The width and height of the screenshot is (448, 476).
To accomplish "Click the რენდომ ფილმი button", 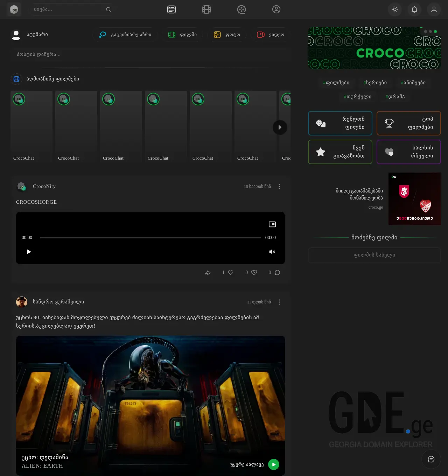I will click(x=340, y=123).
